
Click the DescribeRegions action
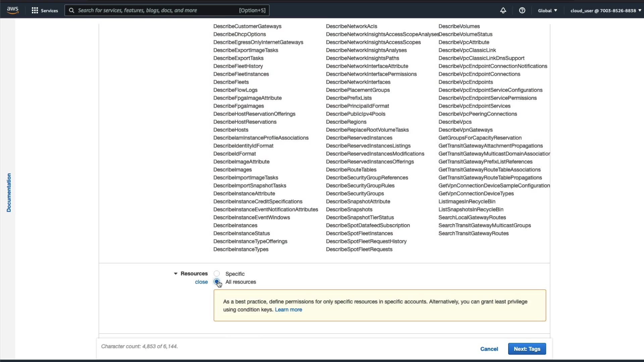(346, 122)
